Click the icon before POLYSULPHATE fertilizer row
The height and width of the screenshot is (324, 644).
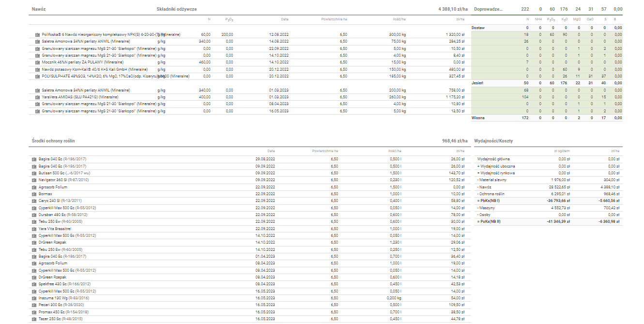[x=37, y=77]
